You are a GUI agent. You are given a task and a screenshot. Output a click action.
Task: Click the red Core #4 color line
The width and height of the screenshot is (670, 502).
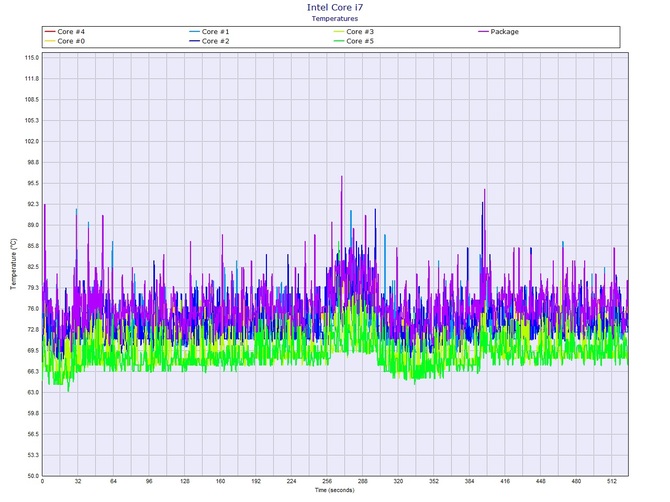pyautogui.click(x=50, y=32)
